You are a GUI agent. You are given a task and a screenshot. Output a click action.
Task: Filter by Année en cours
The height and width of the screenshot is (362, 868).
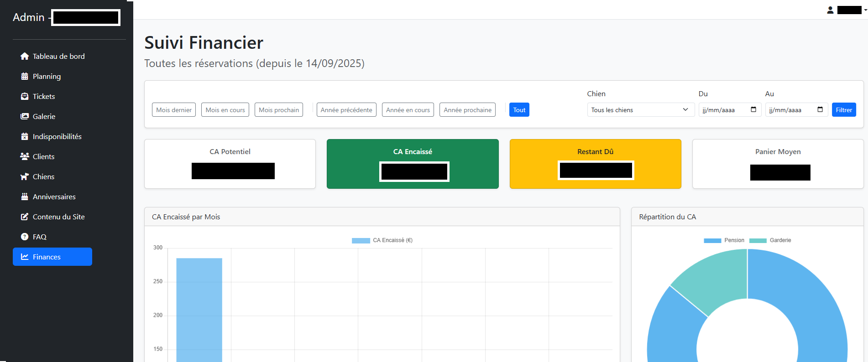[408, 110]
